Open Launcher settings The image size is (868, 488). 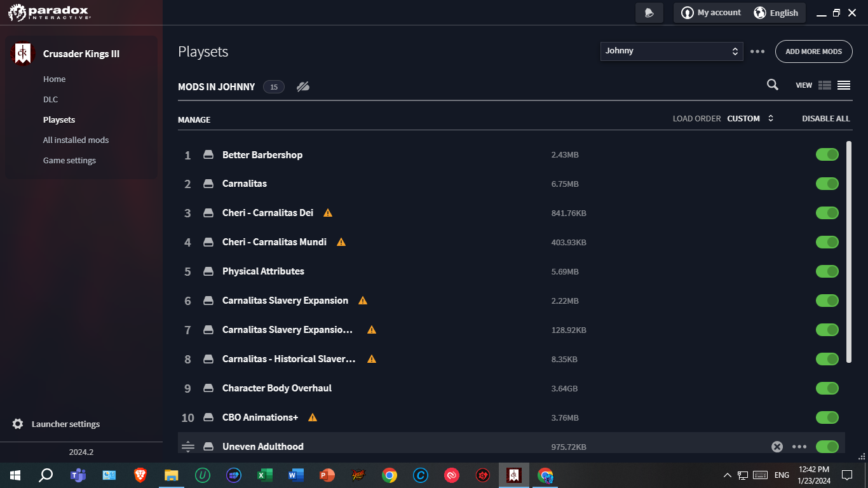pos(65,424)
